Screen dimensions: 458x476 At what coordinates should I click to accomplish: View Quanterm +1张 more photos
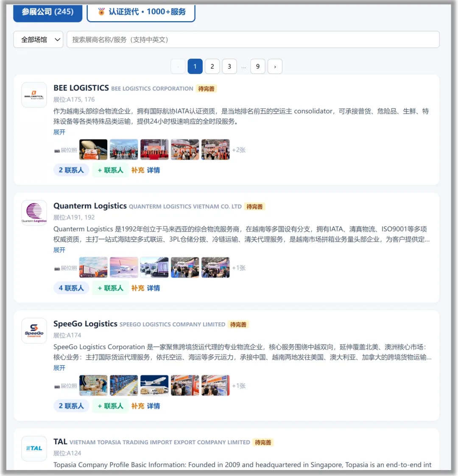pos(239,268)
